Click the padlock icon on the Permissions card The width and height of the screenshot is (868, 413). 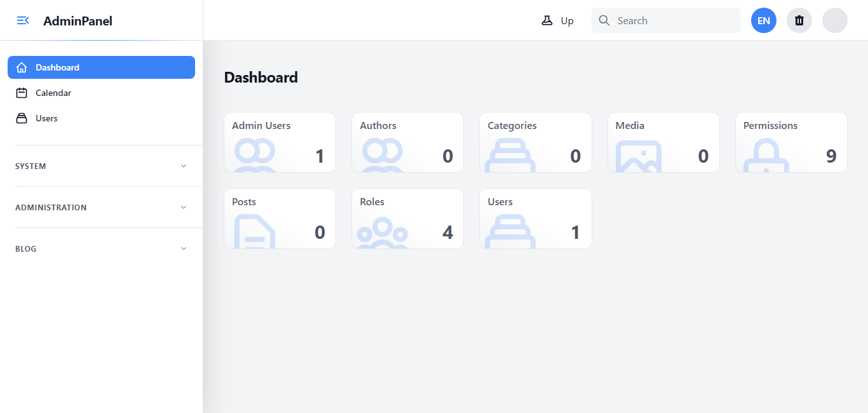click(765, 158)
